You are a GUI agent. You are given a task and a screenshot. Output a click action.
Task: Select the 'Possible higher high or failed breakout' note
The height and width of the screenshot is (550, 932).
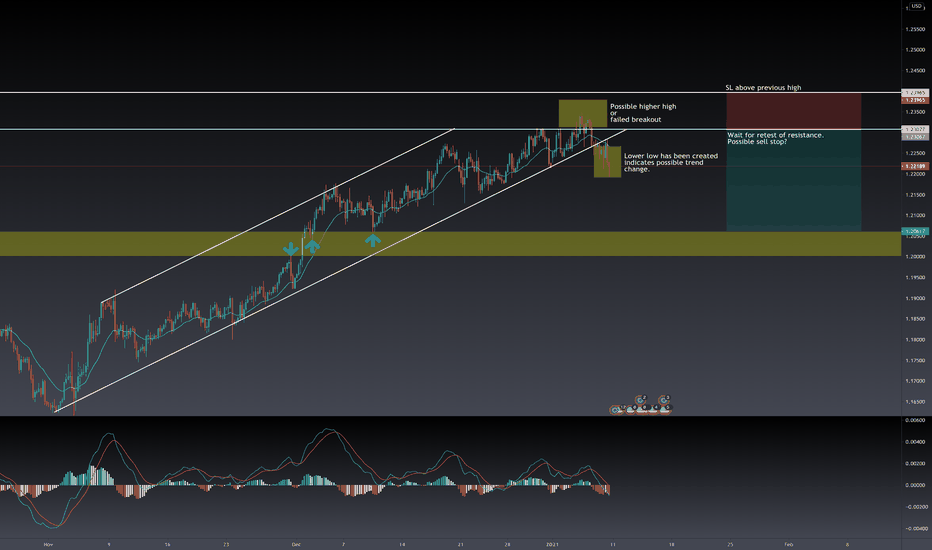643,113
